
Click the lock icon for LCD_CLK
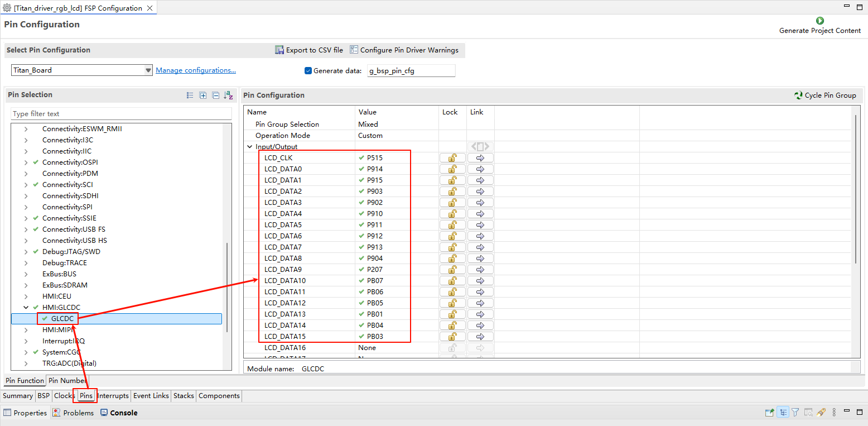452,158
